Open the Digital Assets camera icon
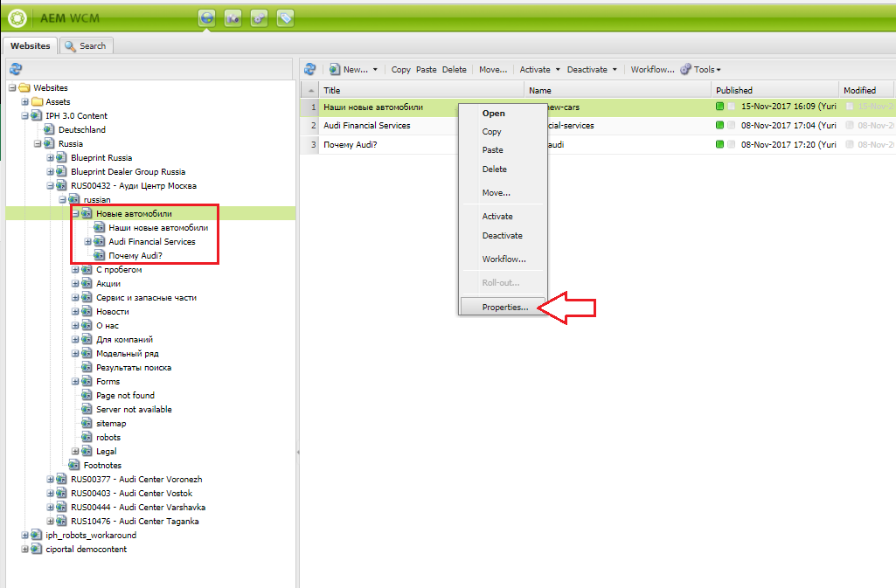Screen dimensions: 896x588 pyautogui.click(x=233, y=18)
